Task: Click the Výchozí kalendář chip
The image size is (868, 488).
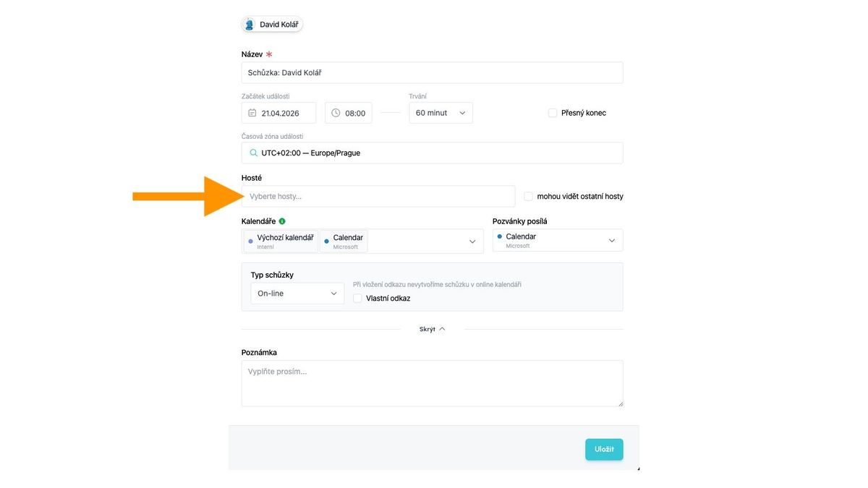Action: 281,241
